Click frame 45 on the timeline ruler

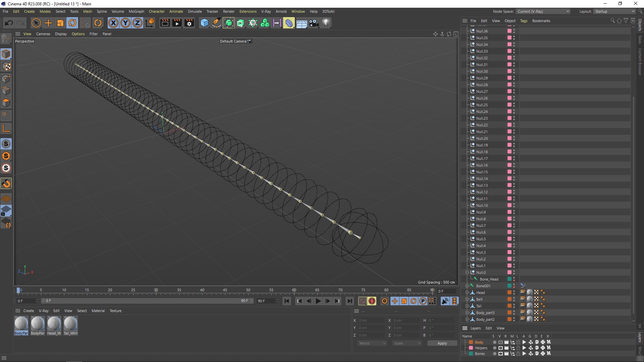point(225,291)
